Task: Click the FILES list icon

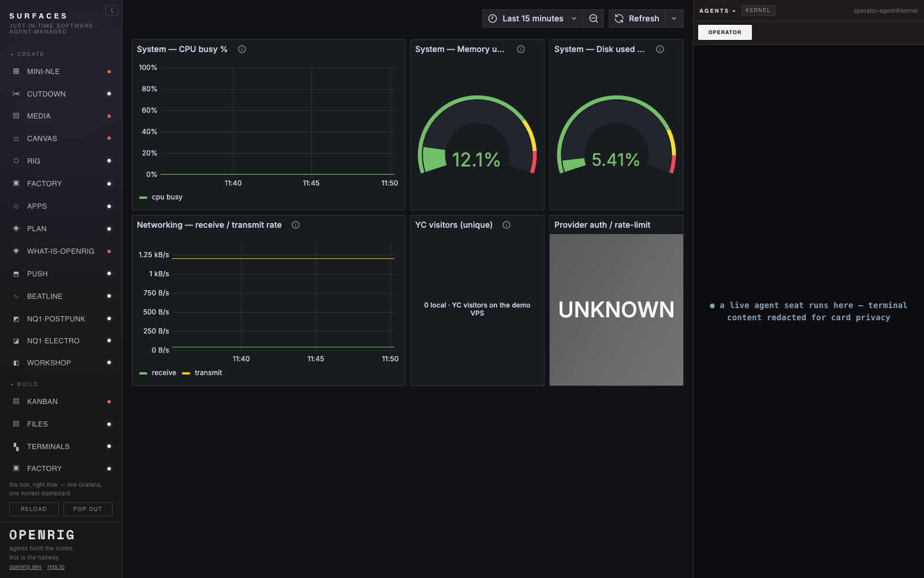Action: coord(16,424)
